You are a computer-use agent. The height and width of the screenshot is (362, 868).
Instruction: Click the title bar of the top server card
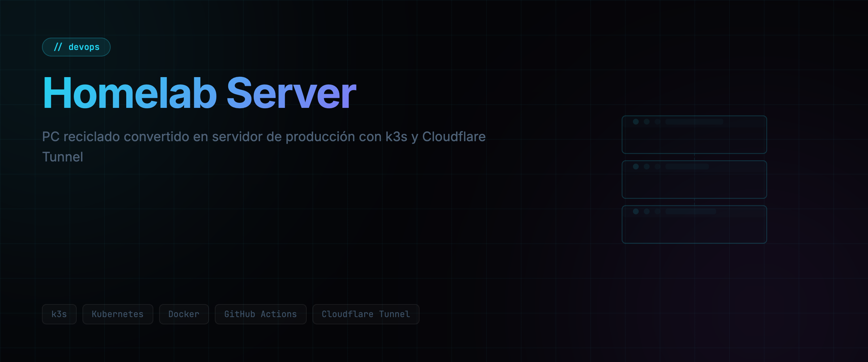[x=694, y=122]
